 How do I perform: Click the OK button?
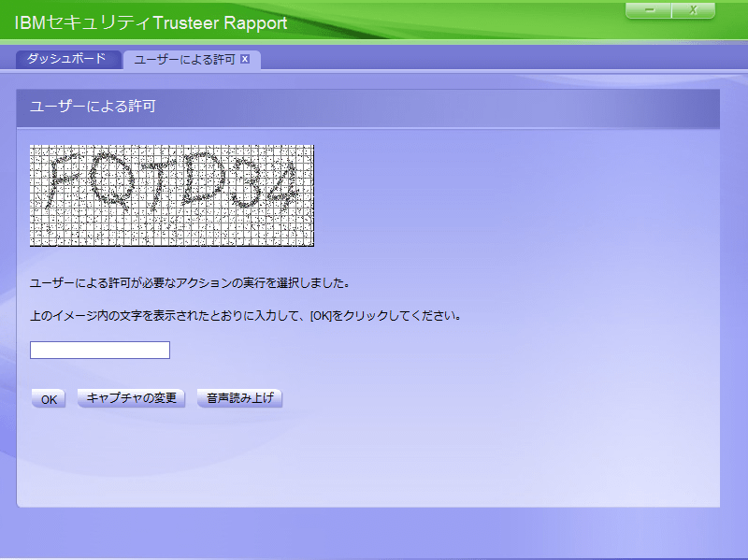click(49, 399)
